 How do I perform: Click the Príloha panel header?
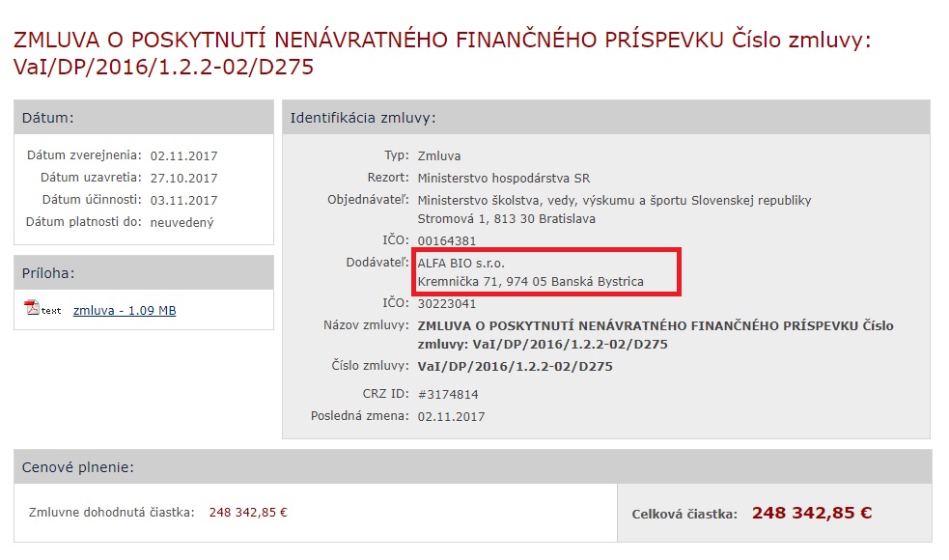coord(144,273)
